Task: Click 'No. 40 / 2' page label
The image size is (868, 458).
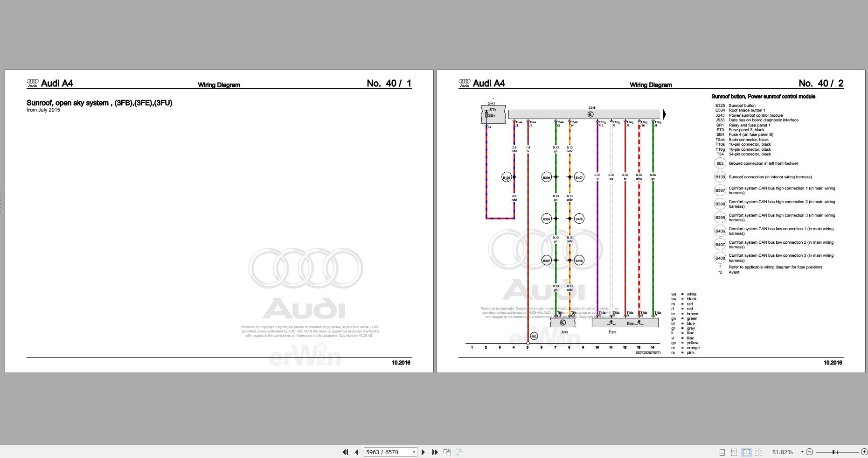Action: [821, 84]
